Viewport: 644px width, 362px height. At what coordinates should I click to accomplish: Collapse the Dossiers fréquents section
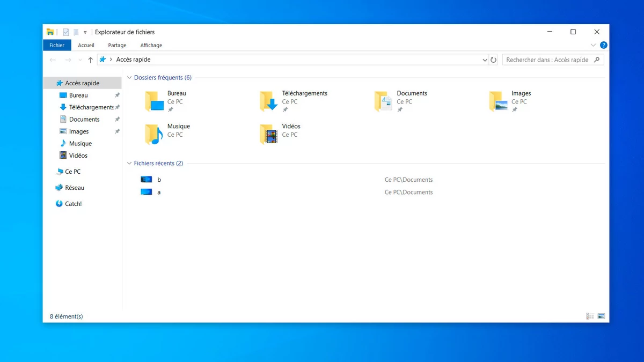(x=129, y=77)
